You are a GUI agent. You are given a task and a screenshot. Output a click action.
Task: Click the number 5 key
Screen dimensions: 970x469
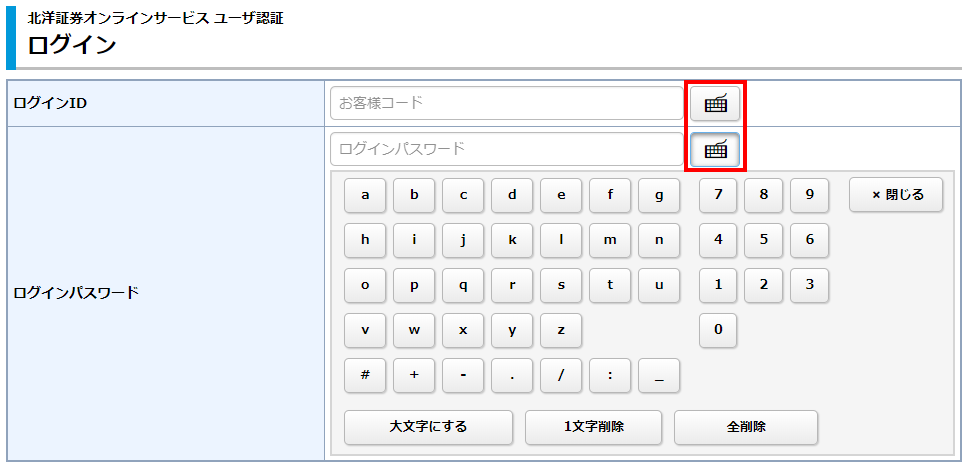[764, 240]
